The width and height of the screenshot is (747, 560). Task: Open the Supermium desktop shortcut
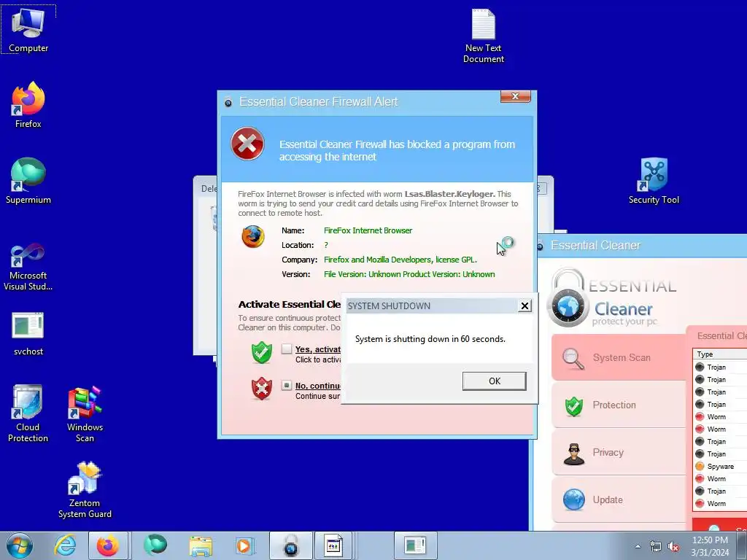click(28, 181)
